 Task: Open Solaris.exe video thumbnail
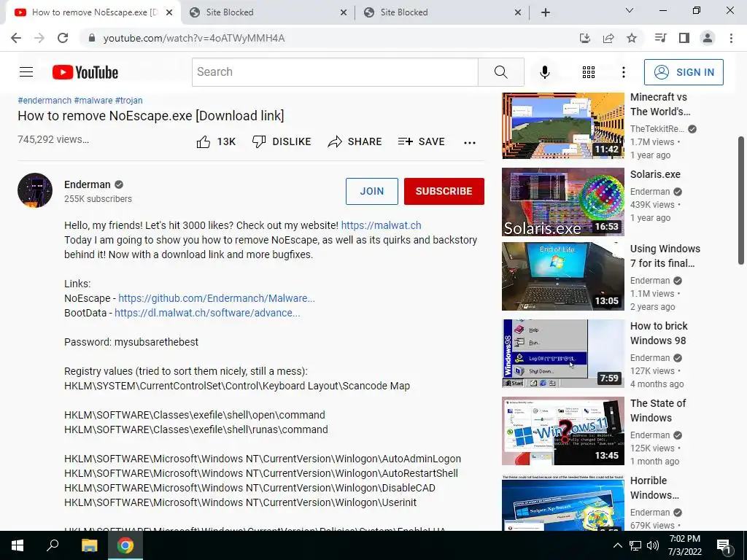[562, 201]
